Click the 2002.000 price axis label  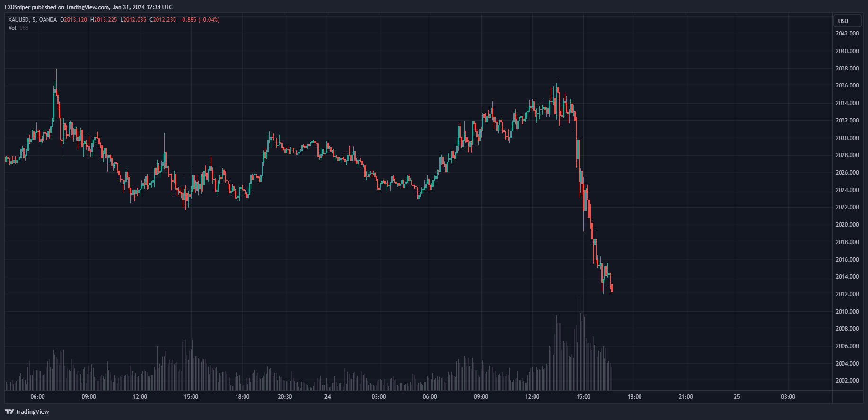coord(847,381)
